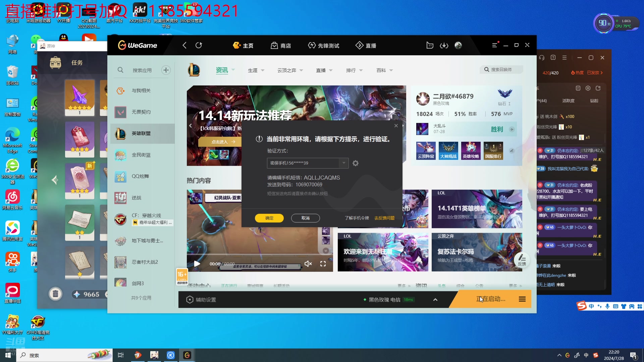Click Windows taskbar search box

[64, 355]
